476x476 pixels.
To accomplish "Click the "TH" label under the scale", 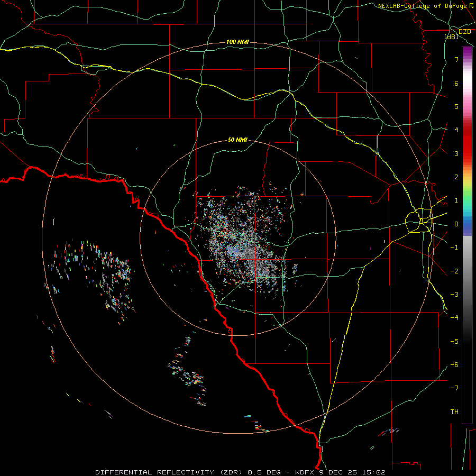I will click(454, 412).
